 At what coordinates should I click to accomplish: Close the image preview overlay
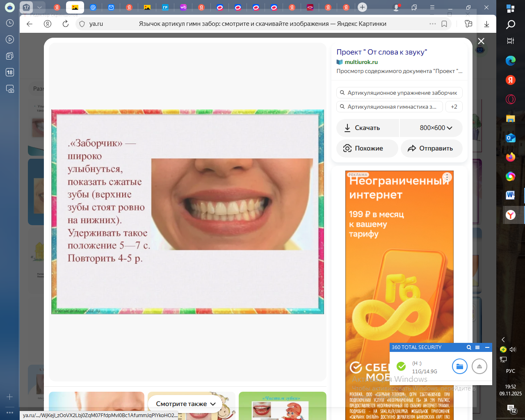[481, 41]
